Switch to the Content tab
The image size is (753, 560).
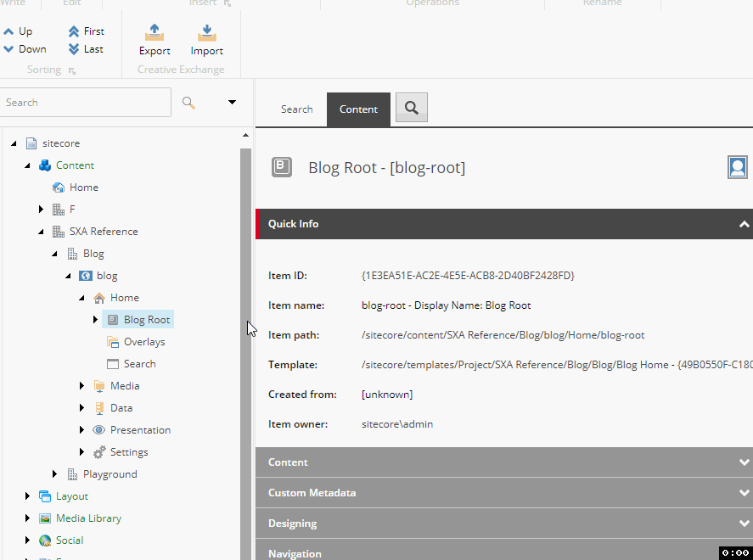pos(357,109)
